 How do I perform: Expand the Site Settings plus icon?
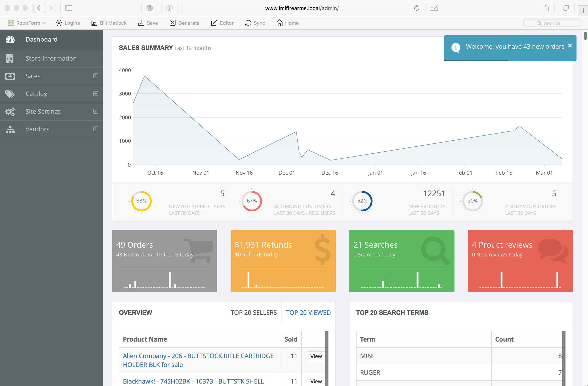(96, 111)
